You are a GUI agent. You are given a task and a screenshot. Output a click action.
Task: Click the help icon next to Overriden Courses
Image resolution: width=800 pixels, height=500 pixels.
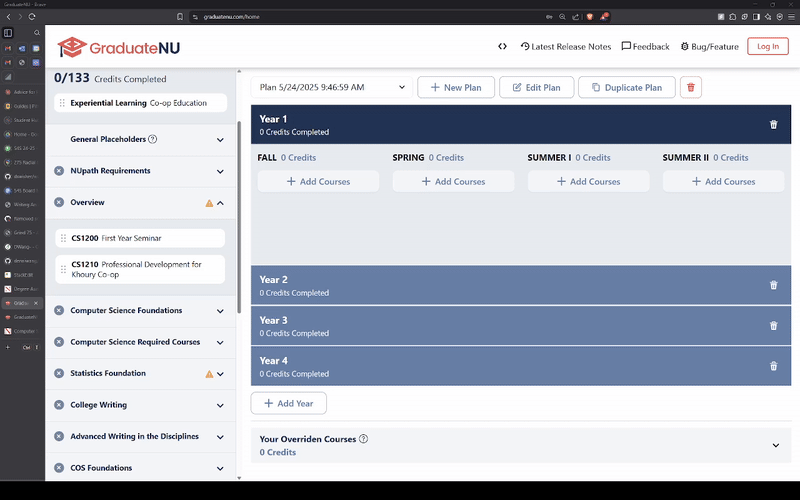pos(363,439)
